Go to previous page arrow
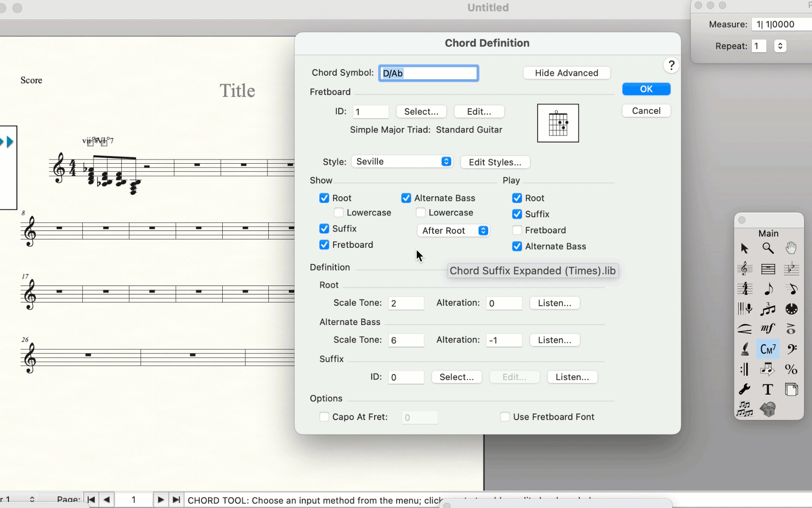The image size is (812, 508). (106, 500)
